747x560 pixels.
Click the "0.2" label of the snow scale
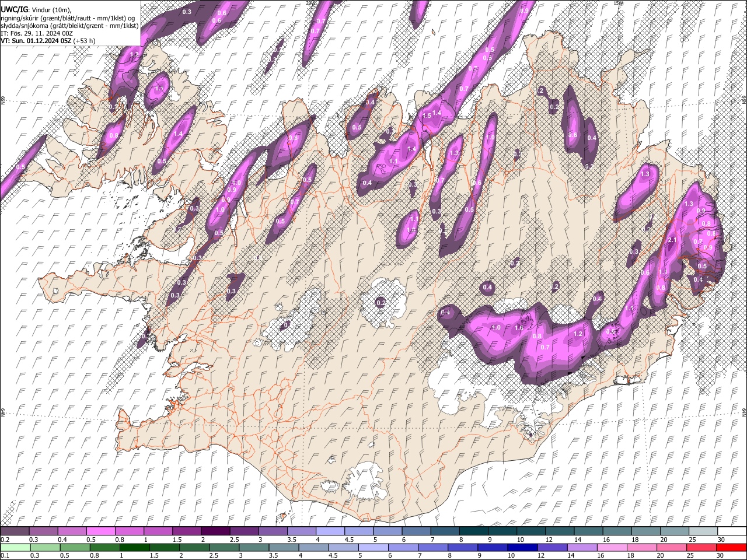point(5,539)
